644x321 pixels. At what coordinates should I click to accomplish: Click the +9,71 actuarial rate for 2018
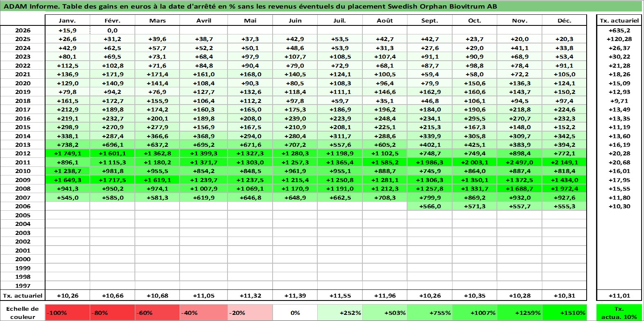click(x=619, y=101)
